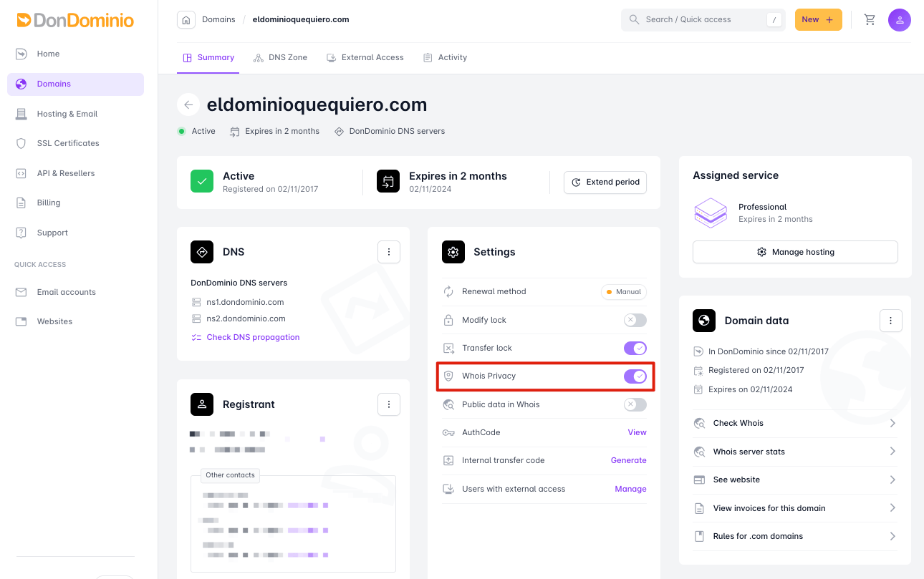Open the See website chevron
The height and width of the screenshot is (579, 924).
coord(892,480)
